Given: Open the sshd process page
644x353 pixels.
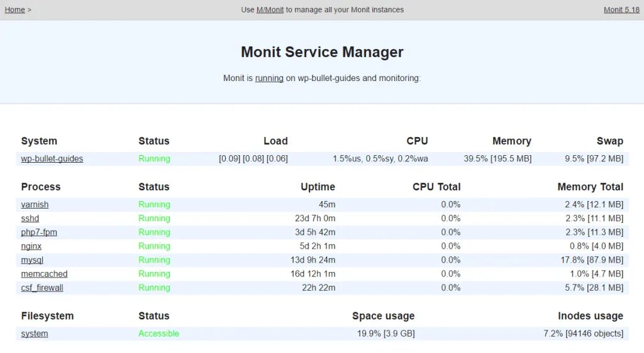Looking at the screenshot, I should tap(30, 219).
